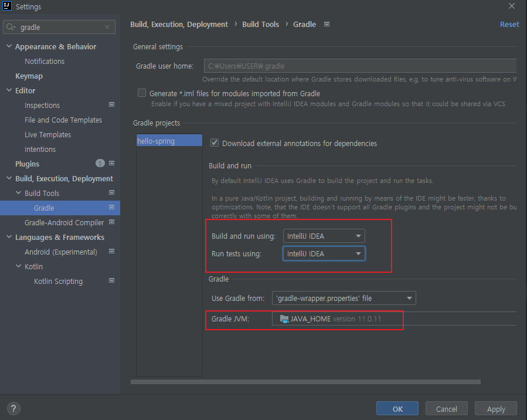Focus the settings search field

(59, 27)
